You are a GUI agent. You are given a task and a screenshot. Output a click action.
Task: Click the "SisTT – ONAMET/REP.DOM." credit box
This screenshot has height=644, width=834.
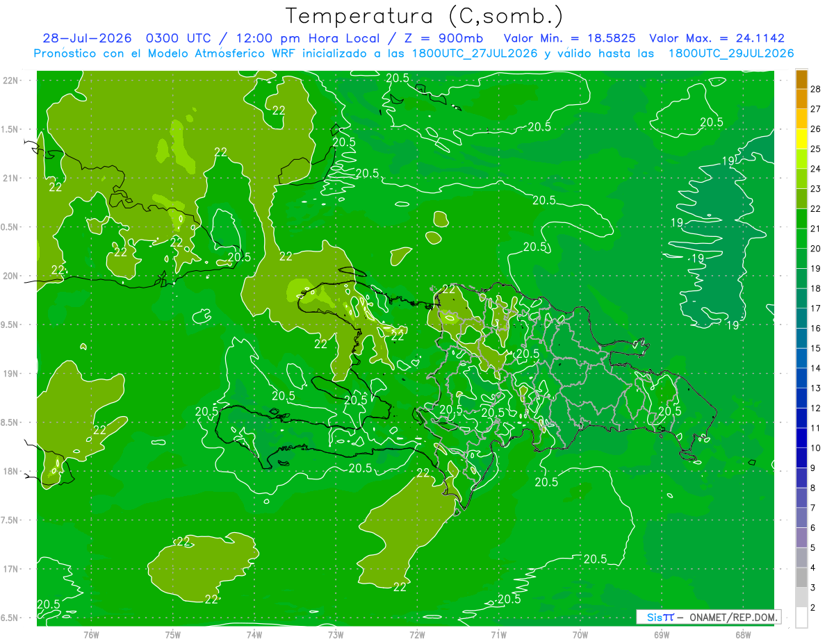[x=708, y=617]
